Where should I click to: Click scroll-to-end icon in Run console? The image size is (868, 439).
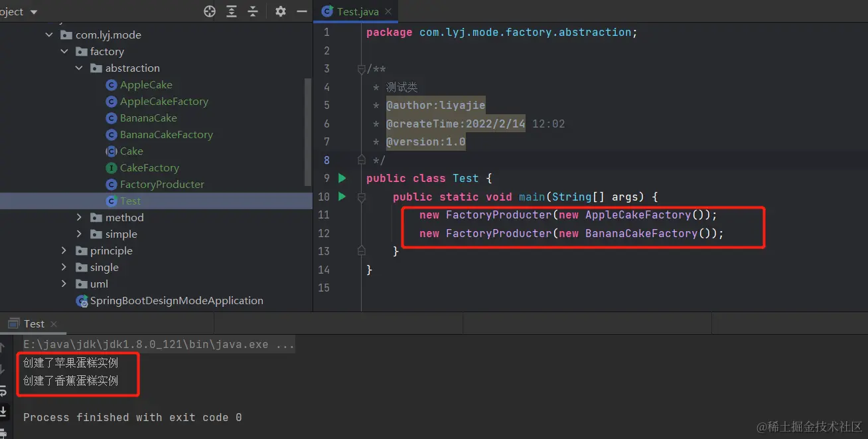3,411
